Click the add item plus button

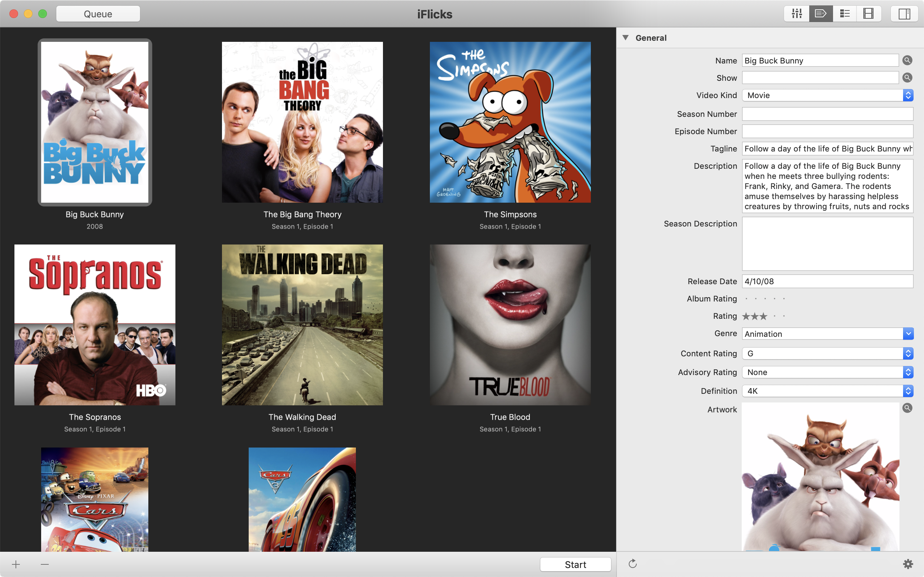16,564
